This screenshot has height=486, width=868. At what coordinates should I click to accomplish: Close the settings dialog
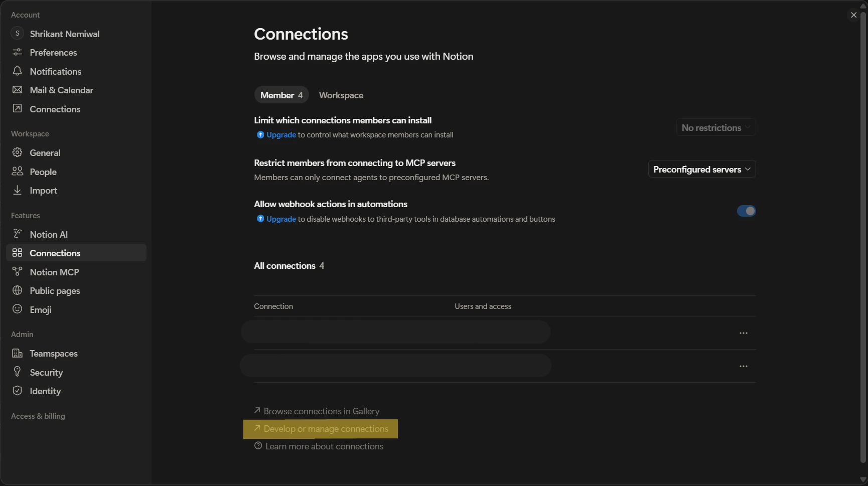853,15
